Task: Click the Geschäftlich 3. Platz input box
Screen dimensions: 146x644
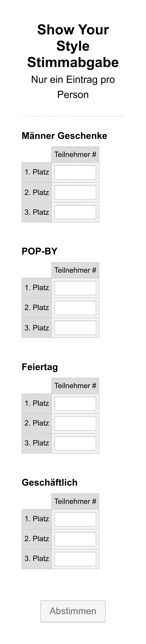Action: (x=75, y=559)
